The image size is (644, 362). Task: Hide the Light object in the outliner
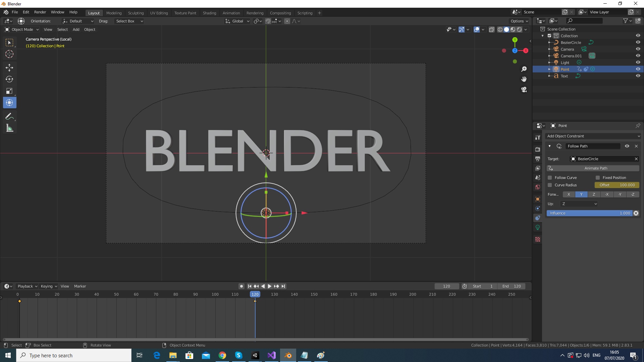(638, 62)
